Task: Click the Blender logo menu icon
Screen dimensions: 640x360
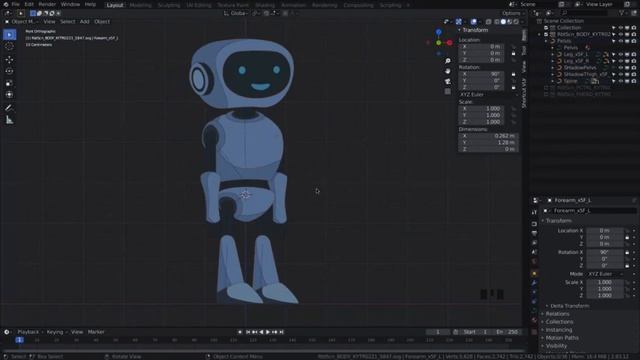Action: point(6,4)
